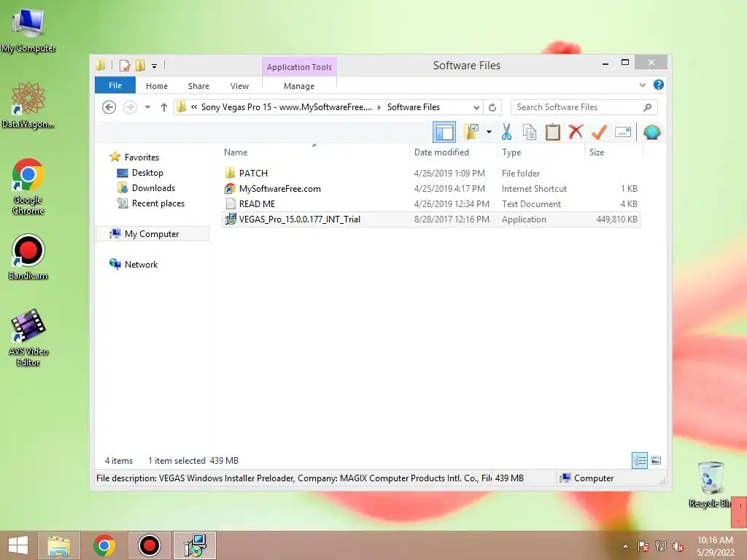Click the orange checkmark properties icon

click(599, 132)
